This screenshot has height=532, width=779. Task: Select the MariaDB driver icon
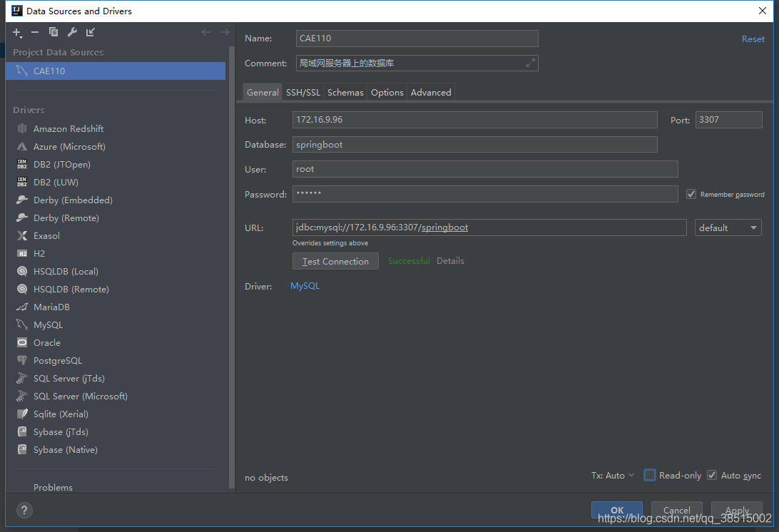(22, 307)
